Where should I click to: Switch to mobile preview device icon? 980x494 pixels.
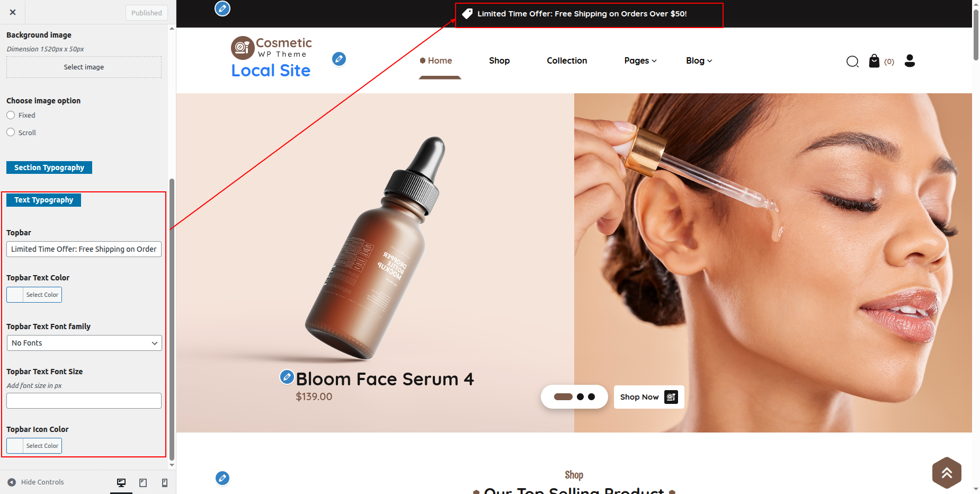(x=165, y=482)
